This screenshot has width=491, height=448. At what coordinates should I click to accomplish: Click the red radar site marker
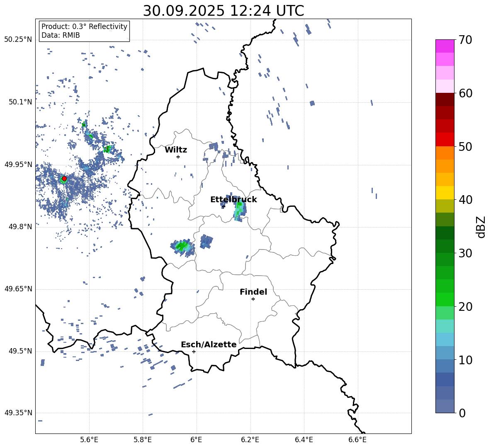(x=64, y=179)
